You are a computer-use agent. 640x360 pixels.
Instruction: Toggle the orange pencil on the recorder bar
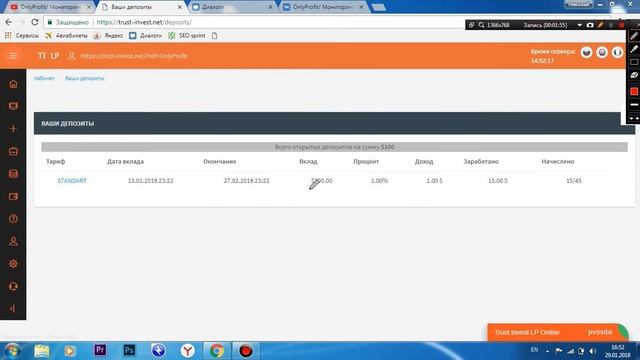[x=600, y=25]
